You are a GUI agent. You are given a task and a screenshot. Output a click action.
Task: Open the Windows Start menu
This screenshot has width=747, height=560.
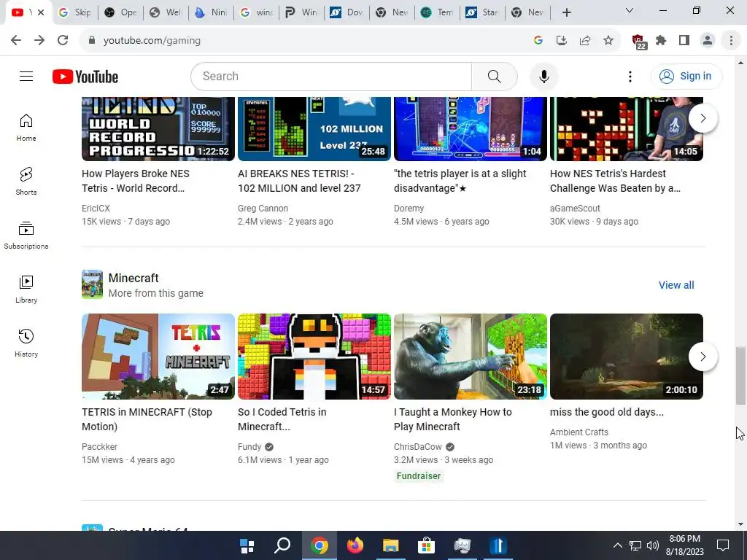247,545
